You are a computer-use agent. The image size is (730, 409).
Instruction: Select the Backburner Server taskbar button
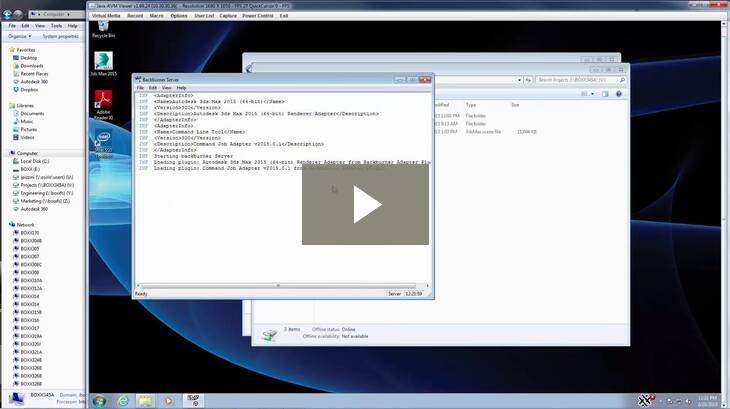(x=193, y=400)
